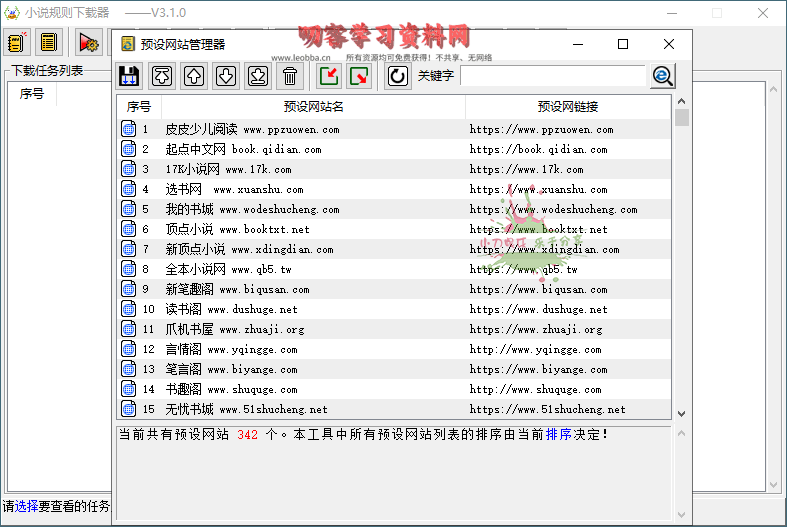Click the blue 排序 link in status text
787x527 pixels.
(559, 435)
